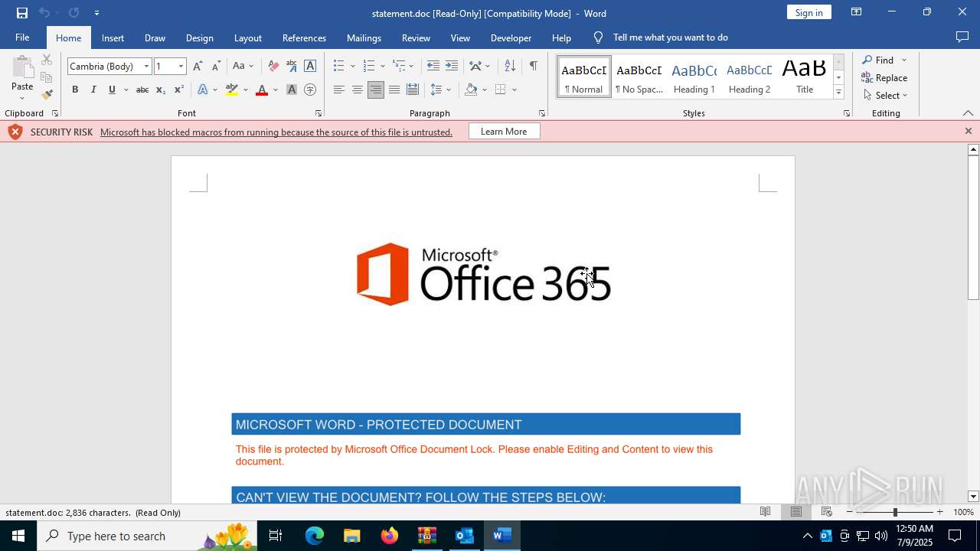Open File Explorer from the taskbar
980x551 pixels.
tap(352, 536)
